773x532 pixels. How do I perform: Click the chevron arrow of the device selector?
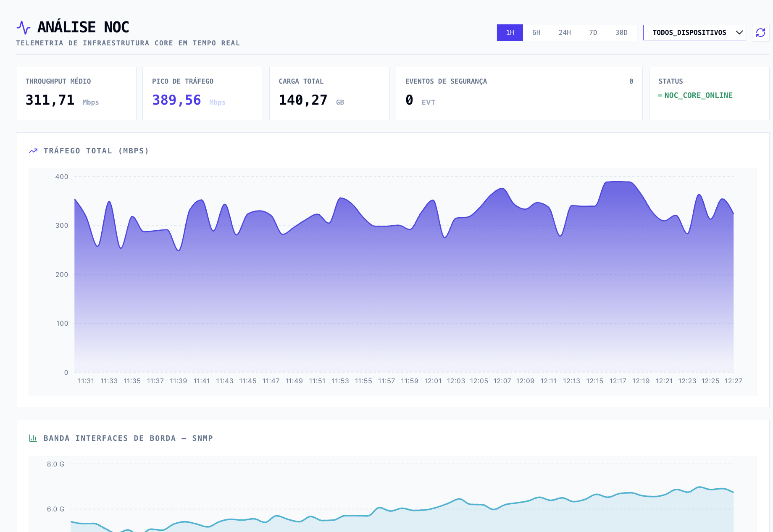tap(739, 33)
